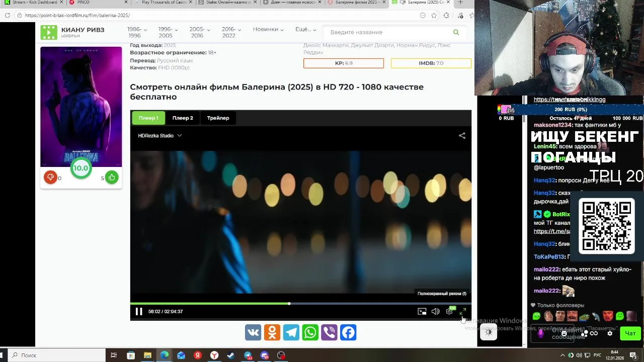
Task: Switch to the Плеер 1 tab
Action: pyautogui.click(x=148, y=118)
